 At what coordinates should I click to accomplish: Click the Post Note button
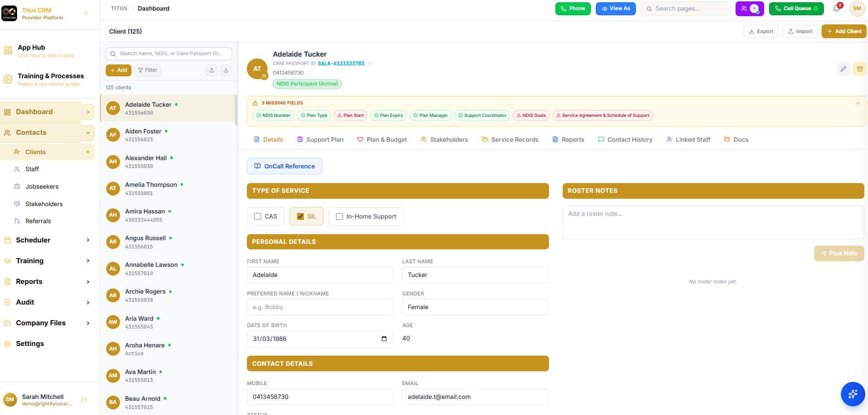[x=839, y=254]
